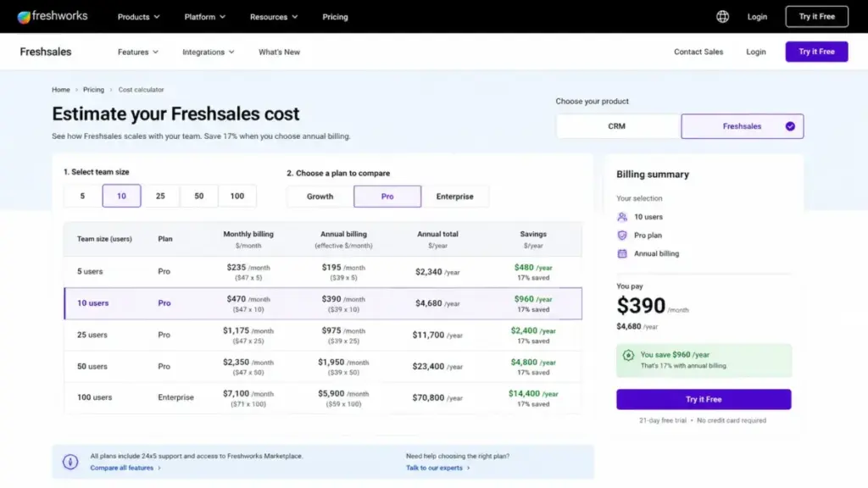Click the savings badge icon
Screen dimensions: 868x488
click(x=628, y=355)
